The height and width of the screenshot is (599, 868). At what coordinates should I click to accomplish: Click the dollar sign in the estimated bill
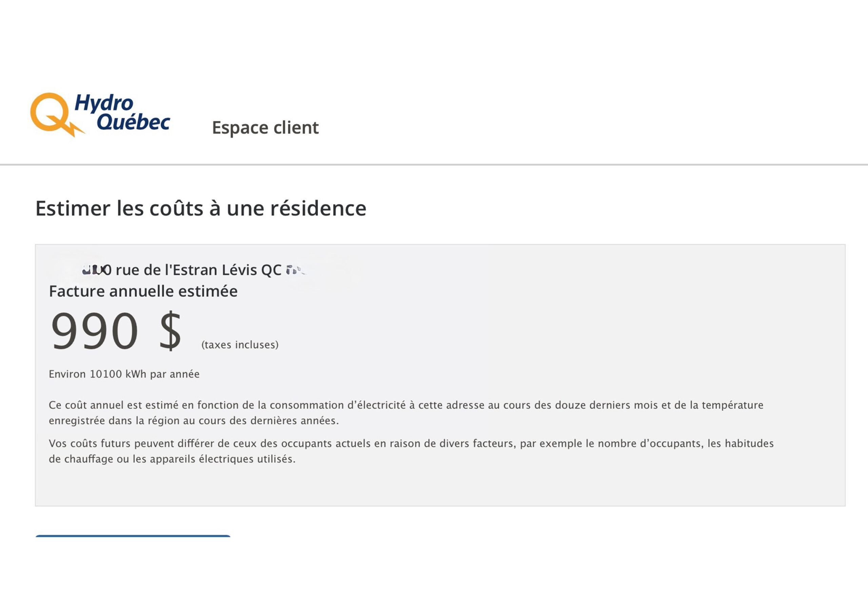[x=171, y=331]
